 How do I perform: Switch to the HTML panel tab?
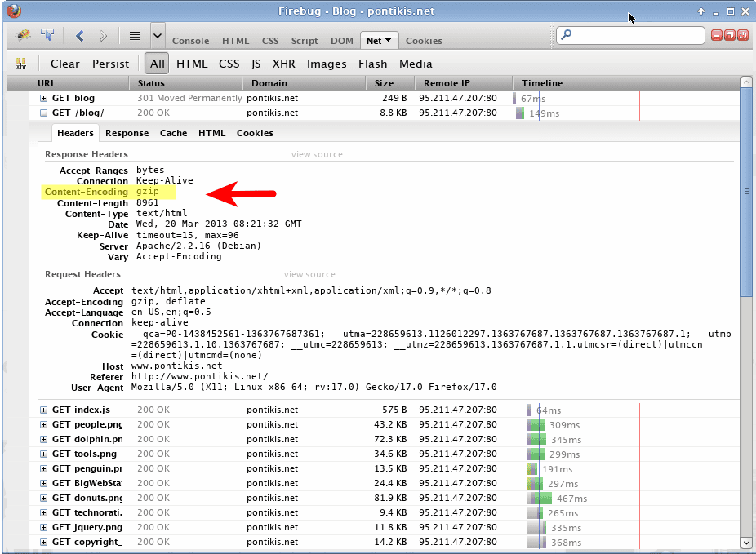pyautogui.click(x=235, y=41)
